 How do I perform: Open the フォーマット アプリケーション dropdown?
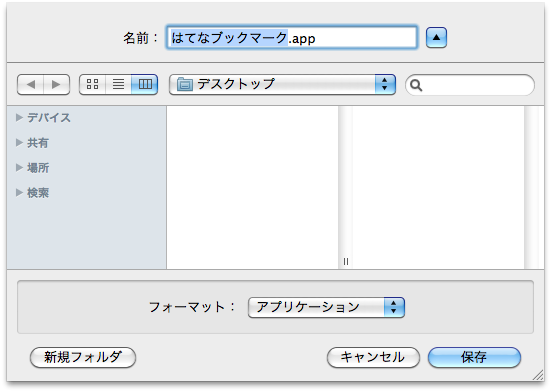click(x=326, y=307)
